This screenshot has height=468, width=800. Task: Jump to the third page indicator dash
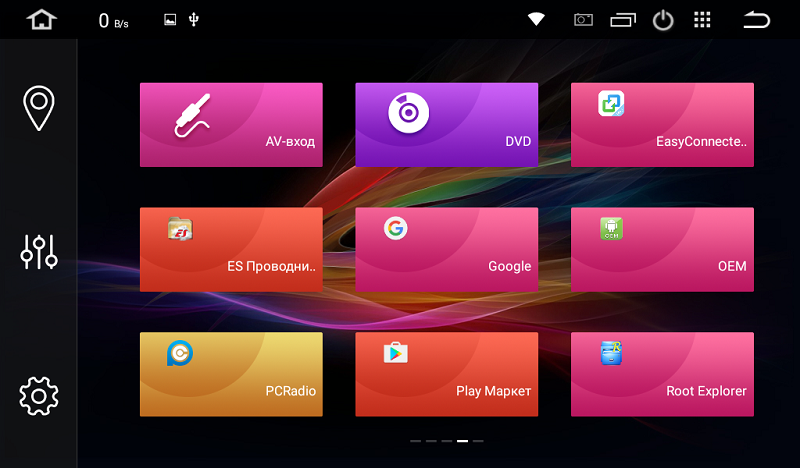[447, 441]
